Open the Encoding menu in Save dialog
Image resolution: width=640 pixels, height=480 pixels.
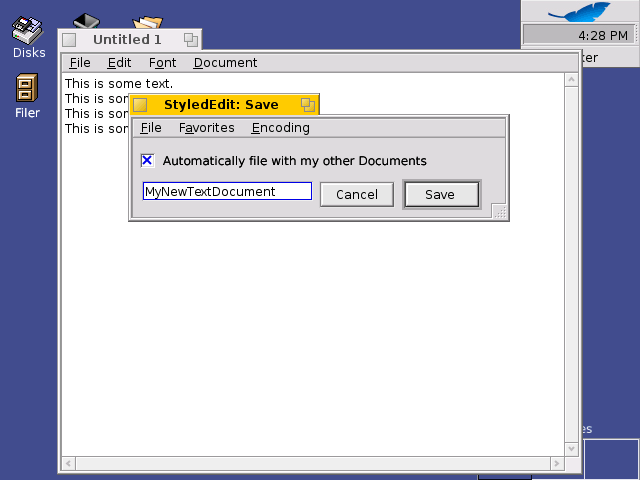point(280,128)
